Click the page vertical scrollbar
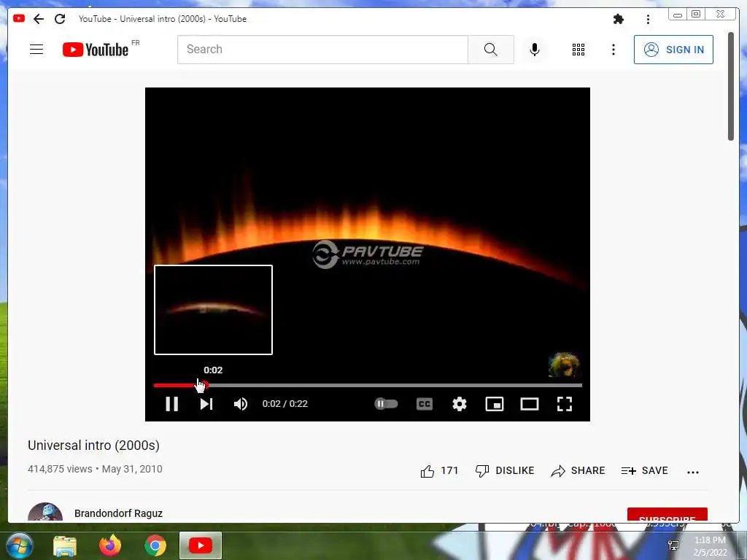Image resolution: width=747 pixels, height=560 pixels. click(x=731, y=86)
